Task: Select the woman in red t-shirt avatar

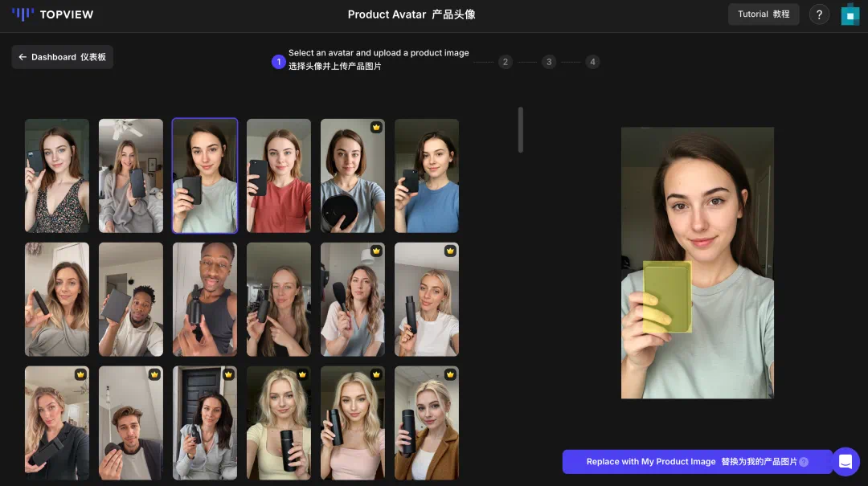Action: [x=279, y=176]
